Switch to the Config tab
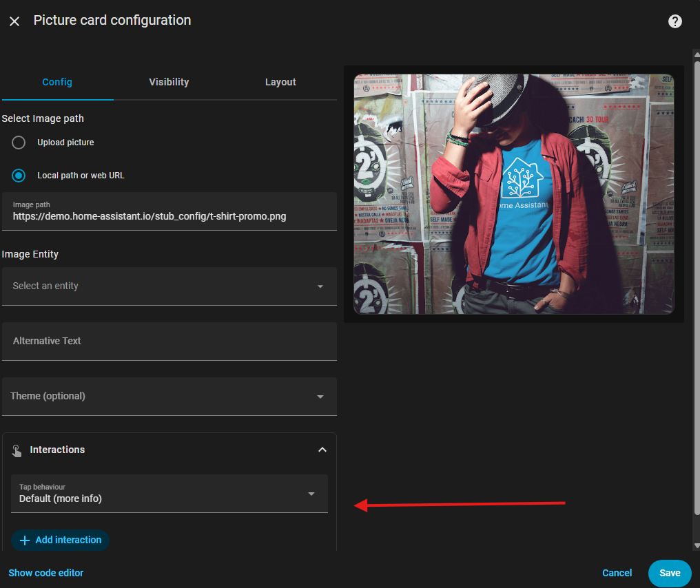This screenshot has width=700, height=588. 57,82
